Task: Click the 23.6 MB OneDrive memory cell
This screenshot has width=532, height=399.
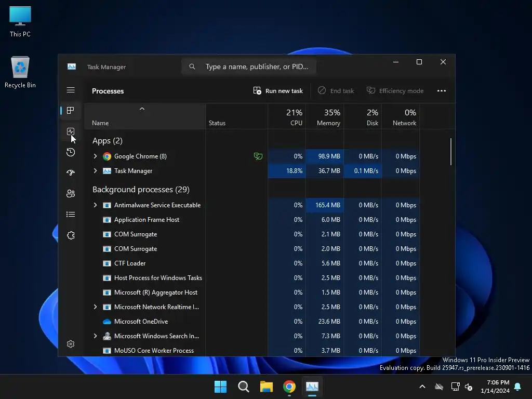Action: (325, 321)
